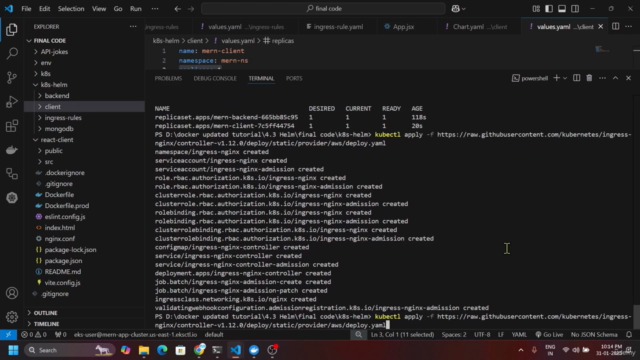
Task: Open editor more actions ellipsis
Action: tap(629, 27)
